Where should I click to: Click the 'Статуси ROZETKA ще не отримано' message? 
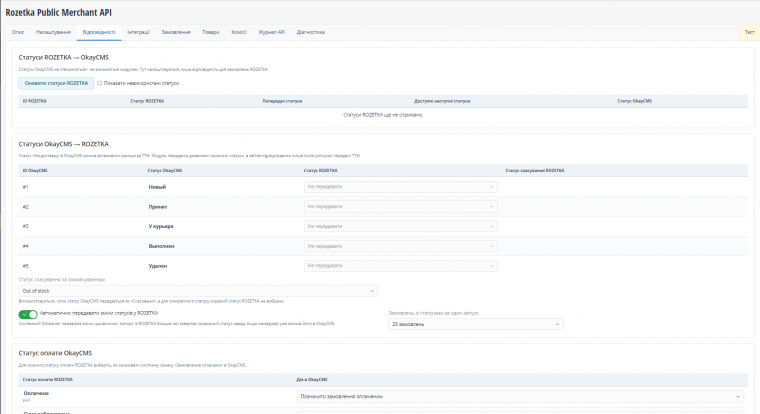(x=383, y=115)
